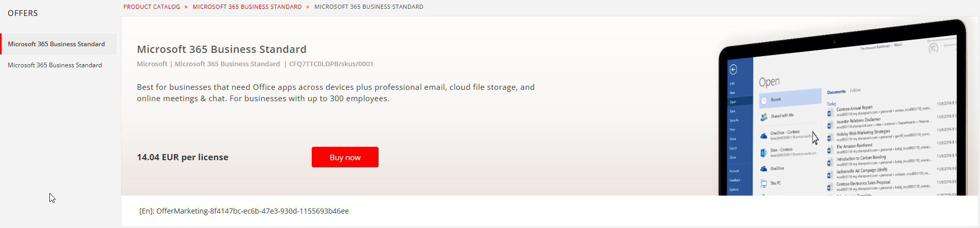The image size is (980, 228).
Task: Click the Contoso Annual Report document icon
Action: click(x=830, y=112)
